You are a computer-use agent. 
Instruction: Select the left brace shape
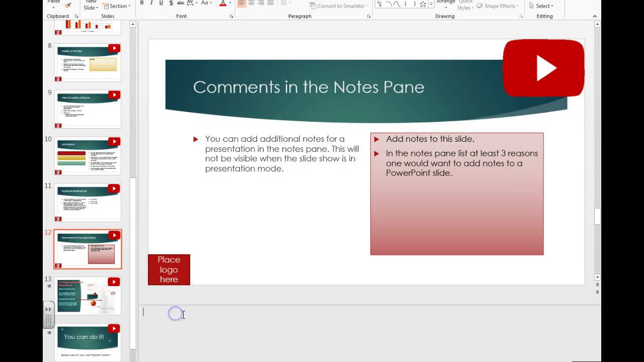coord(406,4)
